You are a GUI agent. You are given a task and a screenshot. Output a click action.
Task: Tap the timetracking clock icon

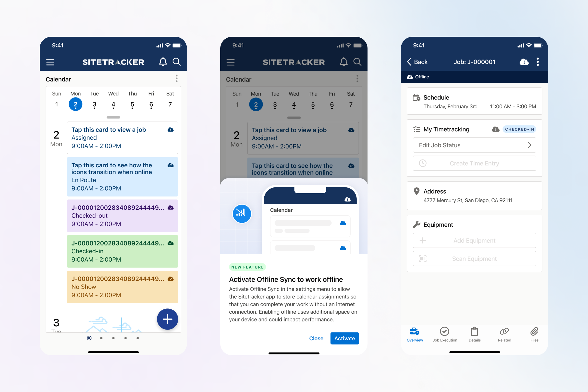coord(423,163)
